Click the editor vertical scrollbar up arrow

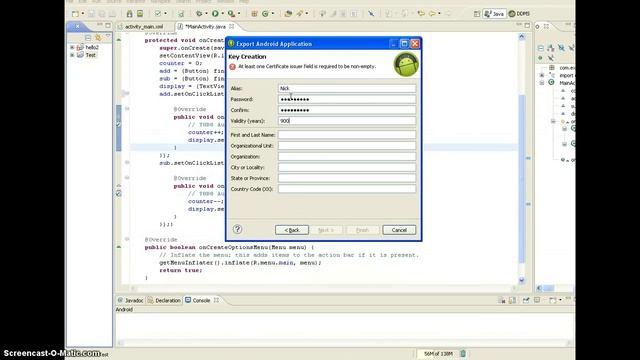click(x=522, y=37)
